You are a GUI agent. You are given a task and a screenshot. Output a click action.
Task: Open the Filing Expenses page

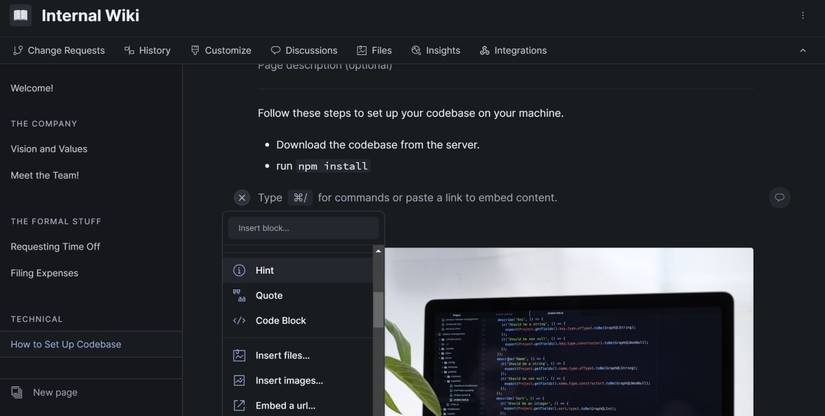point(44,273)
